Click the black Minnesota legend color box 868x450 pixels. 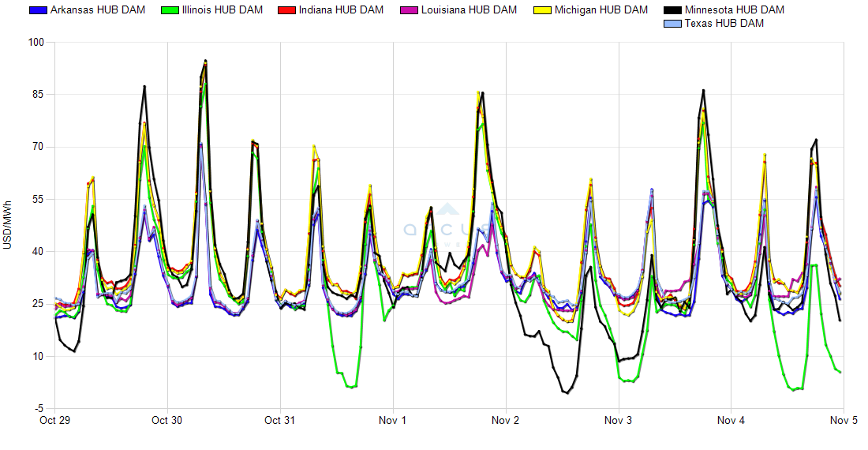[x=673, y=10]
